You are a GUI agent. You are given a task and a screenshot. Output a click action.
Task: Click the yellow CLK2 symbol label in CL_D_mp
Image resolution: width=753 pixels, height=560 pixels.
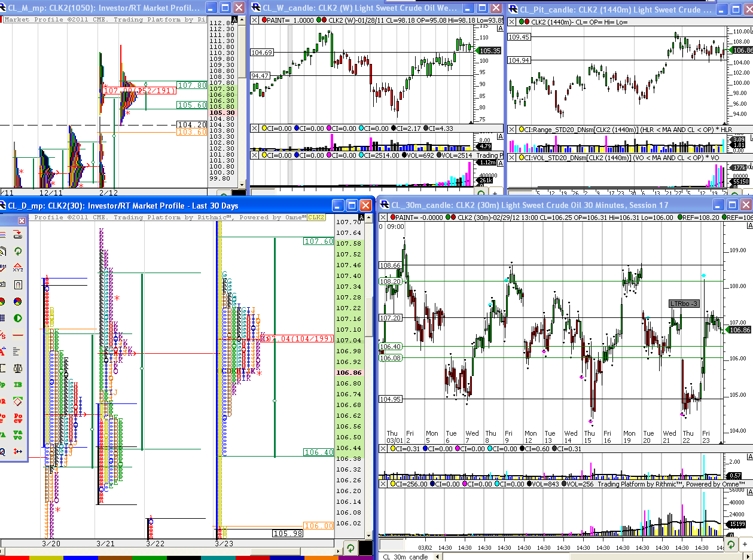(316, 218)
